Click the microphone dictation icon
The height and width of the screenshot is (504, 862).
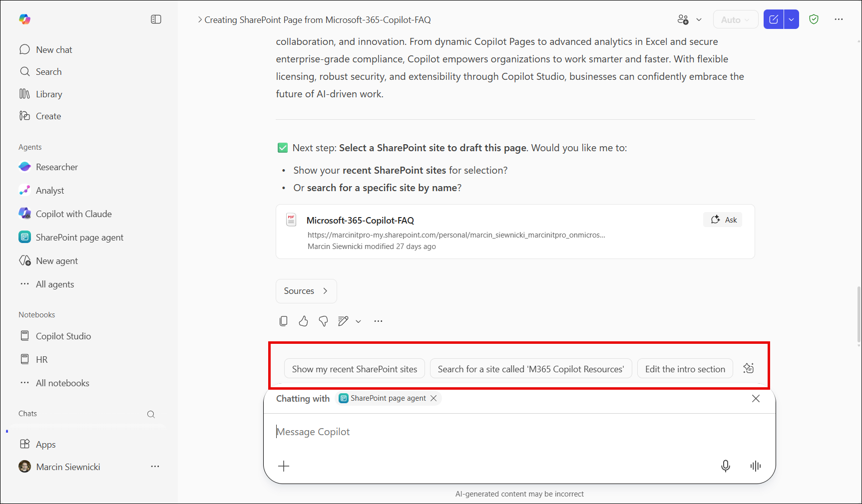(x=725, y=466)
